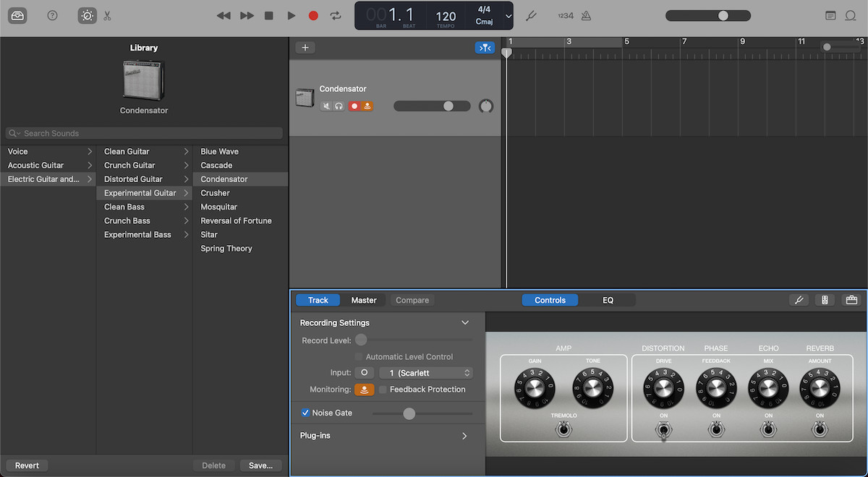Toggle the 1234 Count-in button
The height and width of the screenshot is (477, 868).
566,15
